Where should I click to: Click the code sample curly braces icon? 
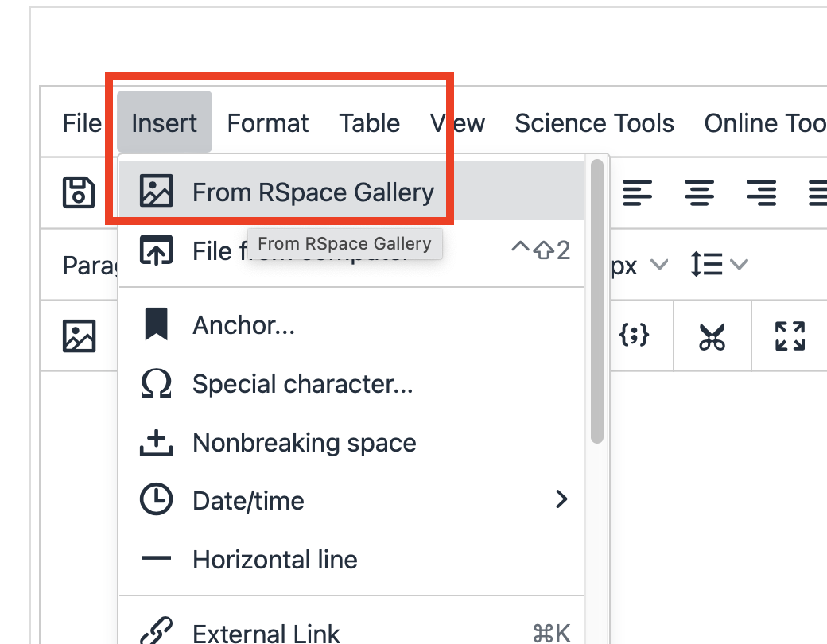pyautogui.click(x=634, y=336)
